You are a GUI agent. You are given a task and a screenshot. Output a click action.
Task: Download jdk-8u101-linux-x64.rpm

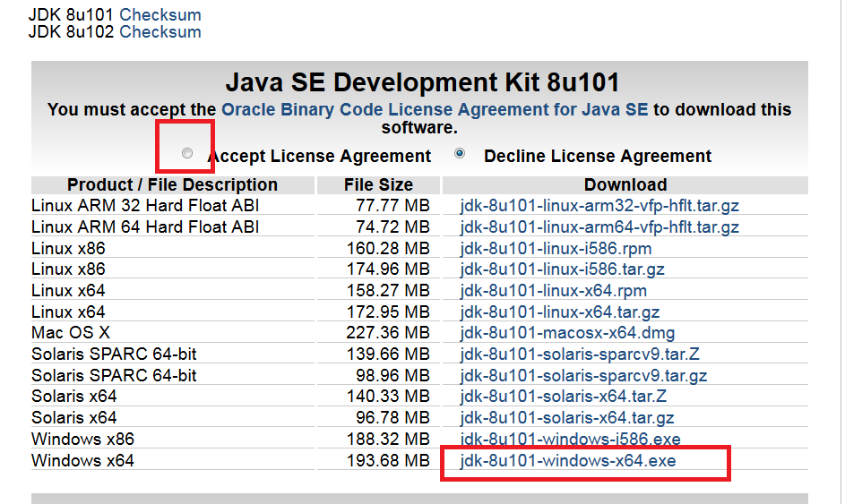(x=553, y=290)
